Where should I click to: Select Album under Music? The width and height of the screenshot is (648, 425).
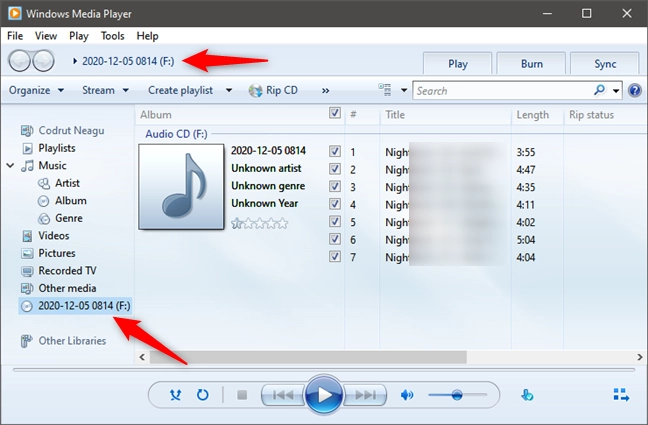point(62,201)
